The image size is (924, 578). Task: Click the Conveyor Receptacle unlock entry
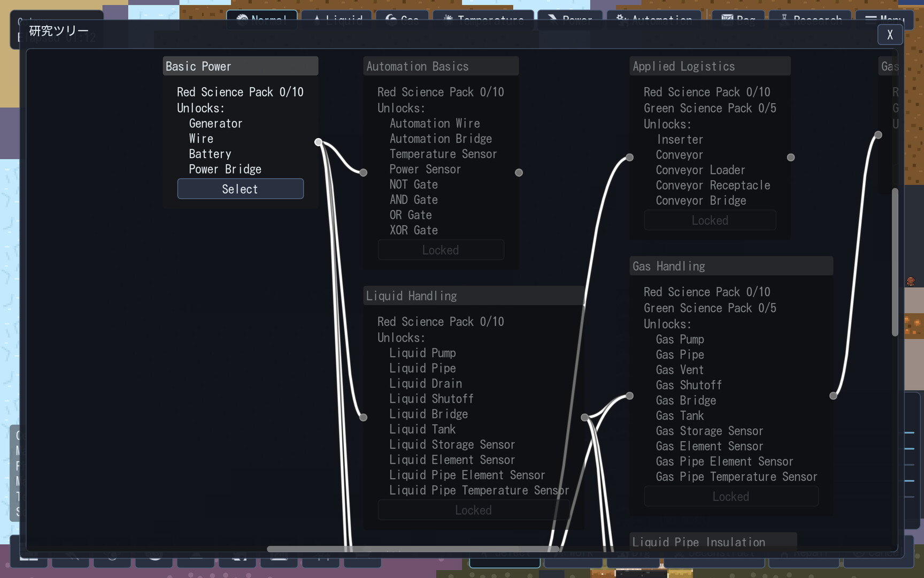click(x=713, y=185)
